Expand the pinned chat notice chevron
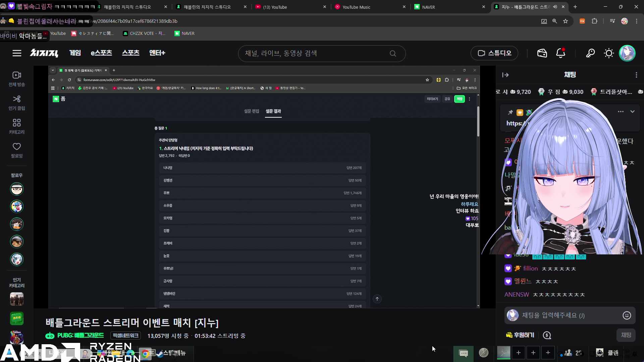The height and width of the screenshot is (362, 644). click(x=633, y=112)
